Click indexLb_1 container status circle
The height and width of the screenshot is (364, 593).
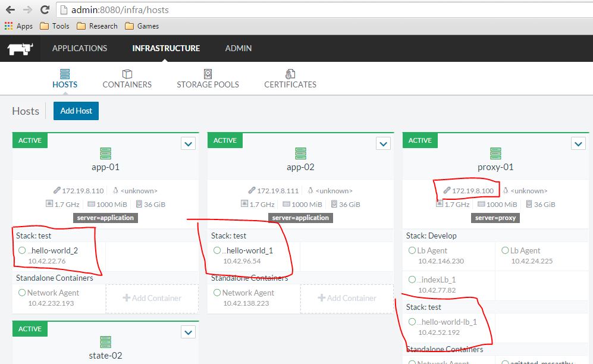click(x=412, y=280)
